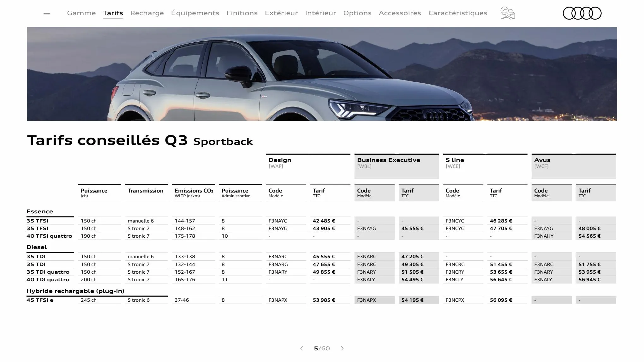This screenshot has width=644, height=362.
Task: Click the car dealer contact icon
Action: (x=508, y=13)
